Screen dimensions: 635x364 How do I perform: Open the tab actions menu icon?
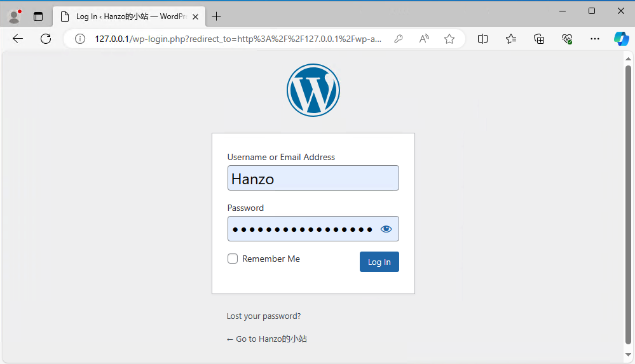coord(38,17)
